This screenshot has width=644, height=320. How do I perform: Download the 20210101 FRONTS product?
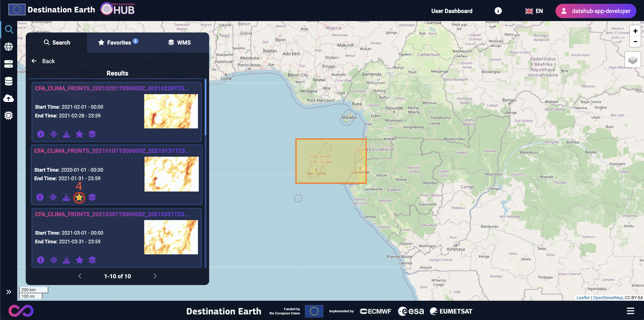66,197
